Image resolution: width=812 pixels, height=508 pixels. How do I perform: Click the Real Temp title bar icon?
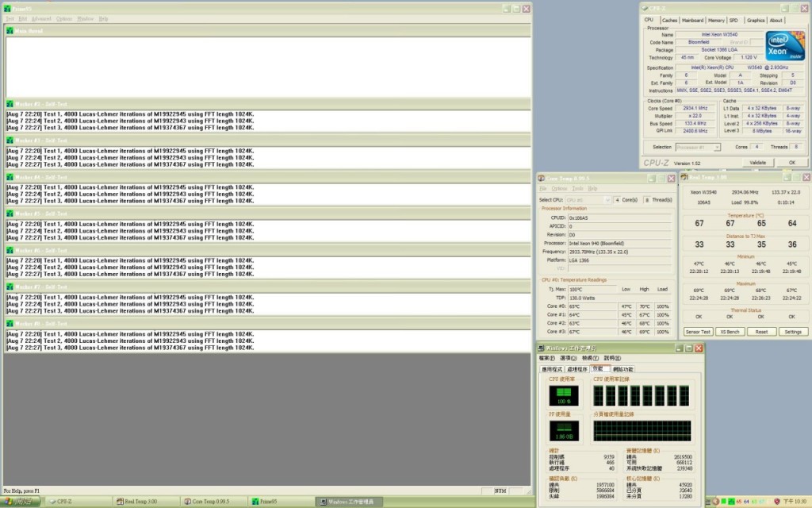[684, 177]
